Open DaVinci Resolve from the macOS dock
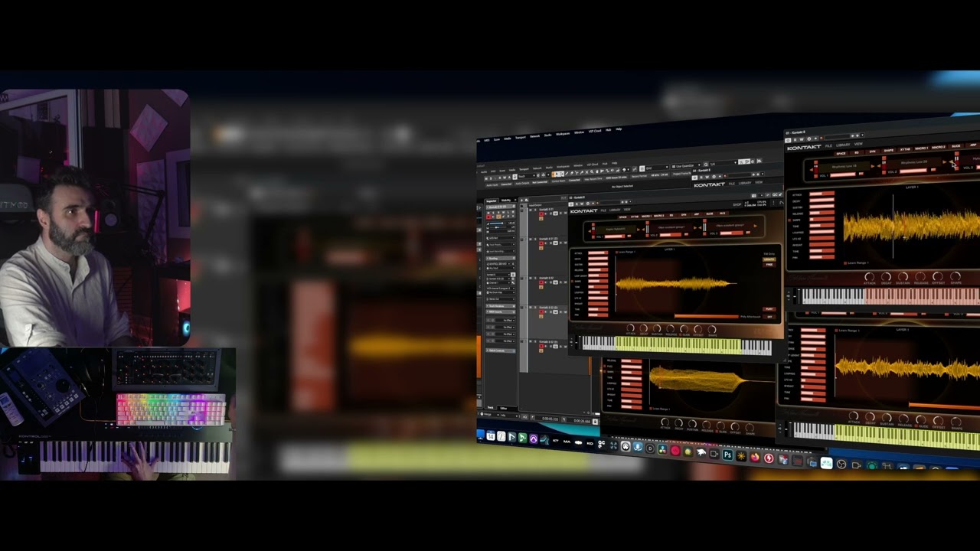This screenshot has height=551, width=980. [662, 449]
